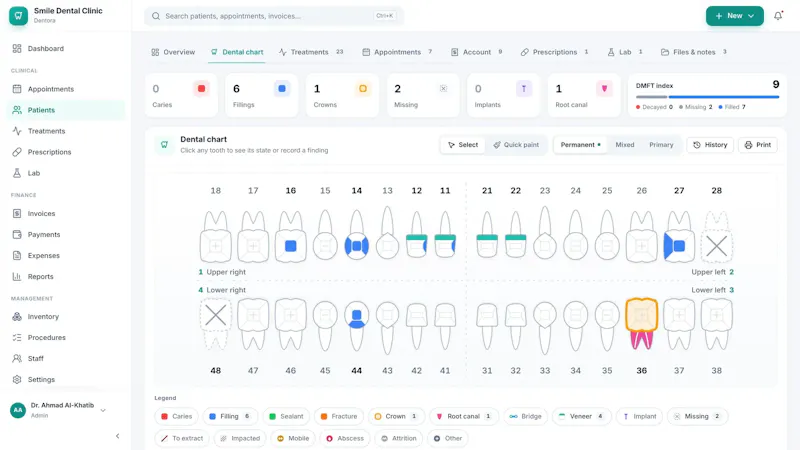The height and width of the screenshot is (450, 800).
Task: Click the pink Root canal card icon
Action: click(x=604, y=89)
